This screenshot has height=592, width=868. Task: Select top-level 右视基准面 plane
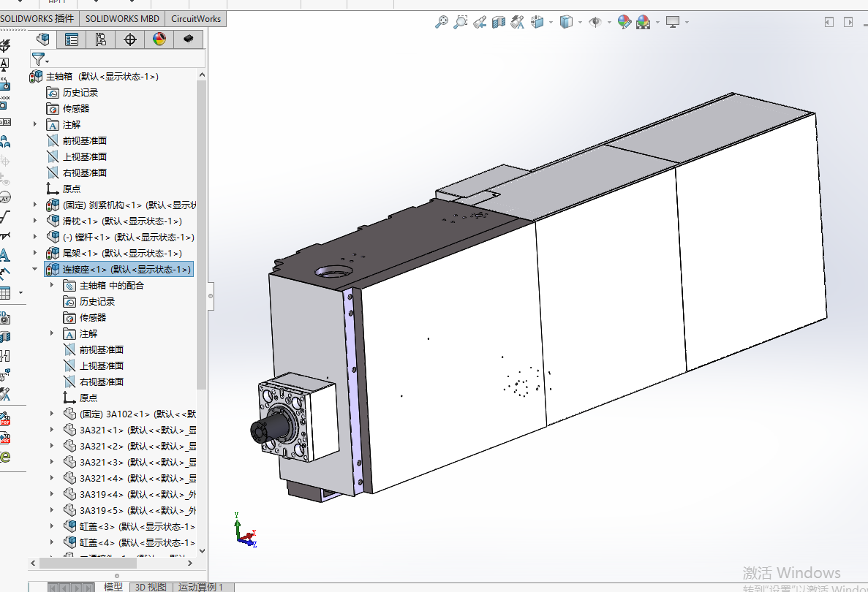tap(77, 172)
